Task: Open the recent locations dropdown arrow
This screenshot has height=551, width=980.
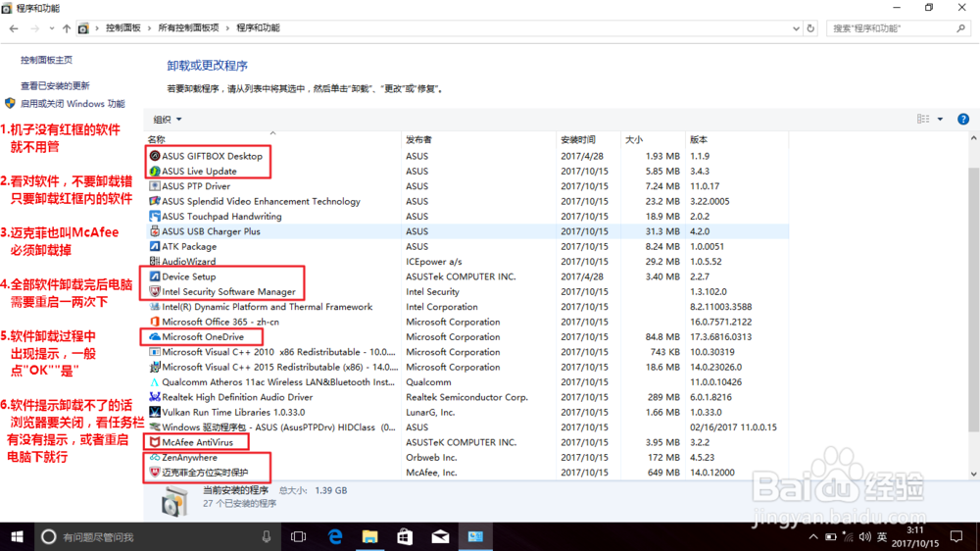Action: pyautogui.click(x=51, y=28)
